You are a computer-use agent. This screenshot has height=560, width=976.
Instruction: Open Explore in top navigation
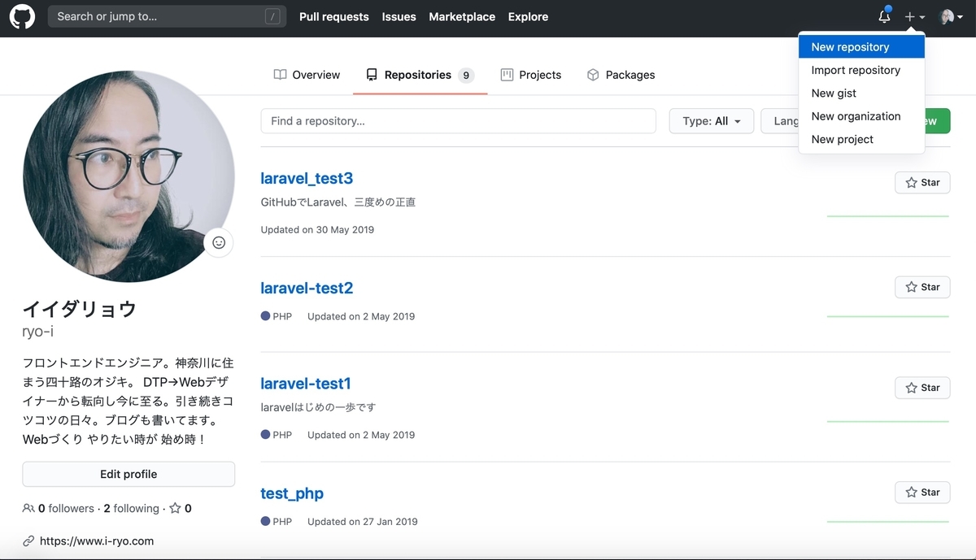pyautogui.click(x=528, y=16)
